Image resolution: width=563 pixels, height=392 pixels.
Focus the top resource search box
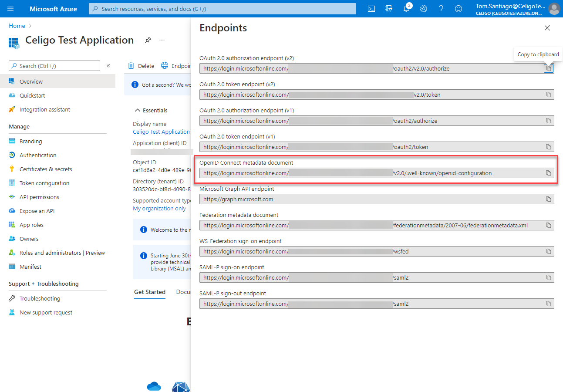222,9
